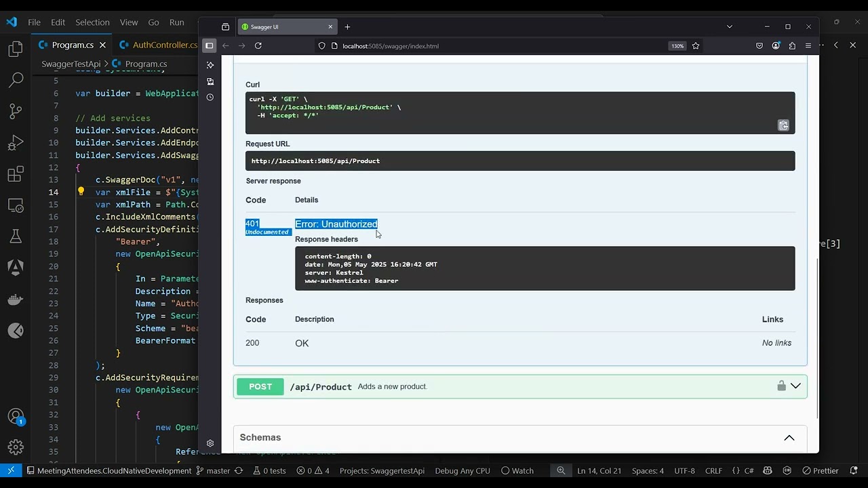Image resolution: width=868 pixels, height=488 pixels.
Task: Open Source Control in VS Code activity bar
Action: coord(16,111)
